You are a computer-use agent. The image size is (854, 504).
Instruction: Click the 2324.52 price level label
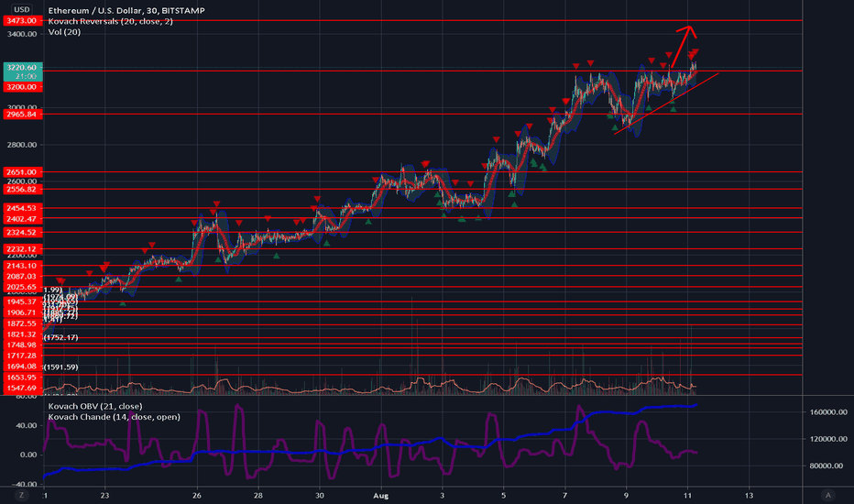pos(22,233)
